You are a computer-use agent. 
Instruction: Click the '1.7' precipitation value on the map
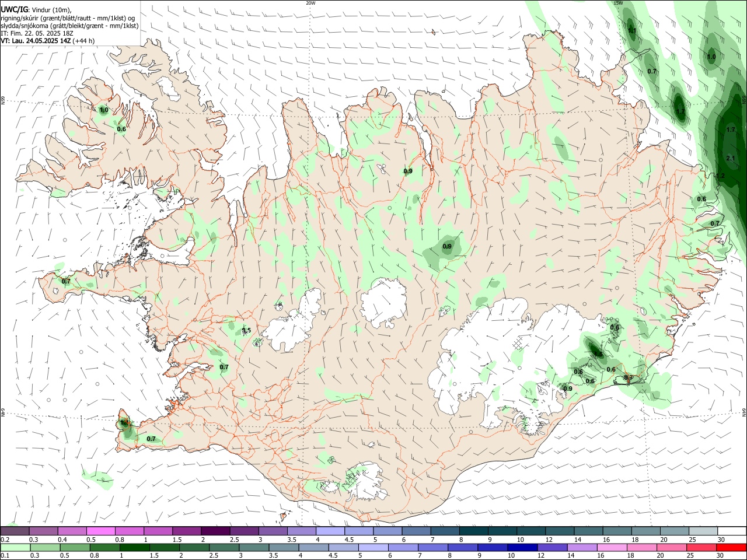tap(731, 129)
